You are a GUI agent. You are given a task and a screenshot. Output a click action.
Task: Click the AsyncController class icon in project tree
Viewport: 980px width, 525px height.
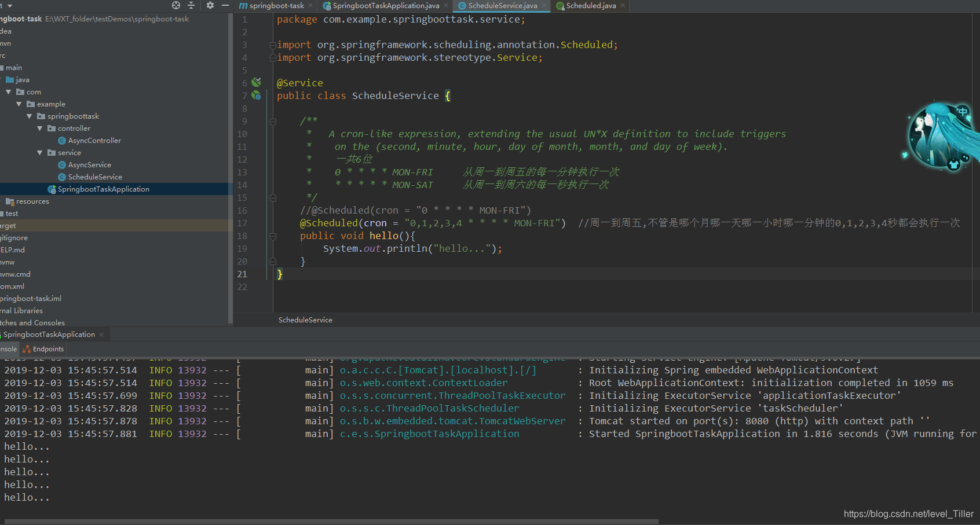[61, 140]
